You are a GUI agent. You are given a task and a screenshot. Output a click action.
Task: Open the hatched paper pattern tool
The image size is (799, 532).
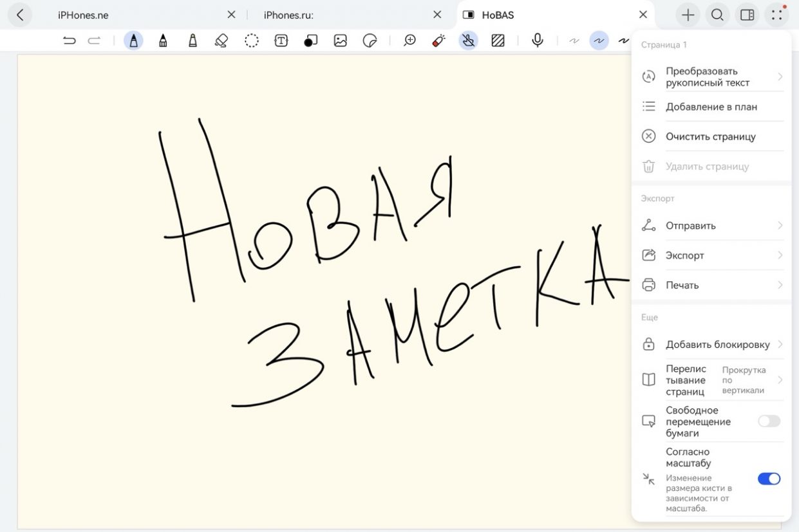coord(498,41)
